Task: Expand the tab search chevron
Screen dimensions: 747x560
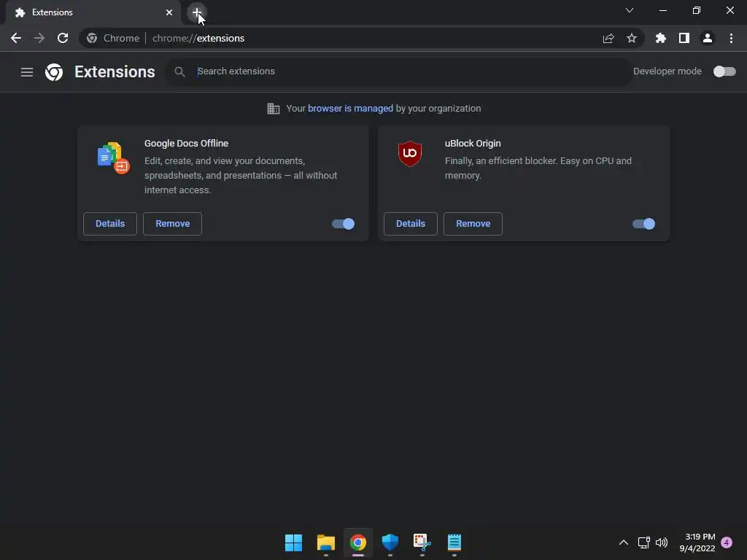Action: pos(630,10)
